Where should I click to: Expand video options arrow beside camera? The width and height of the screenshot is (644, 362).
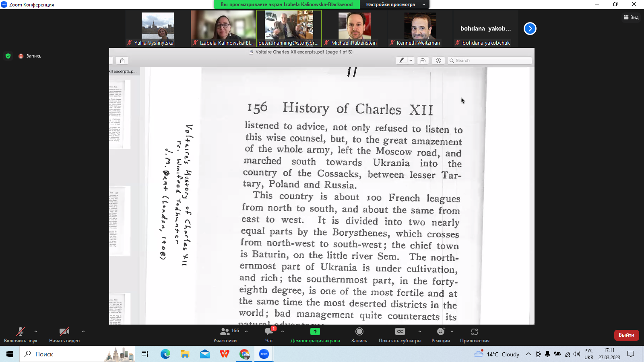pyautogui.click(x=83, y=331)
